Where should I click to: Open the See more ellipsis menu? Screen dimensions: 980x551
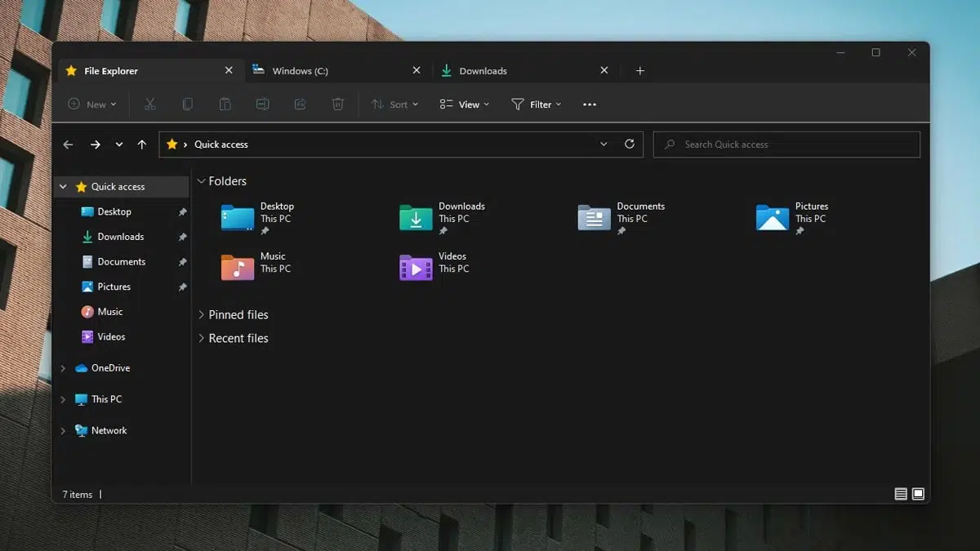click(590, 104)
